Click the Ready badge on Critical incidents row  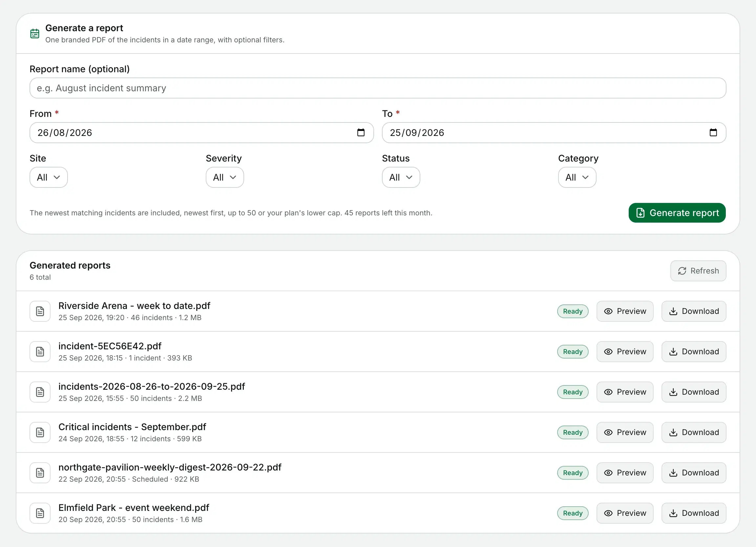(x=573, y=432)
